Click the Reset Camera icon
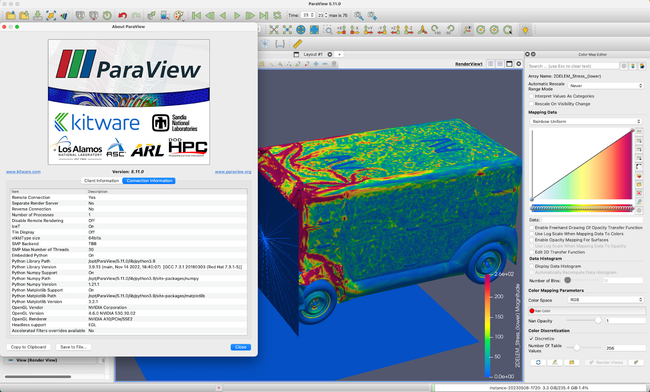650x392 pixels. [274, 30]
